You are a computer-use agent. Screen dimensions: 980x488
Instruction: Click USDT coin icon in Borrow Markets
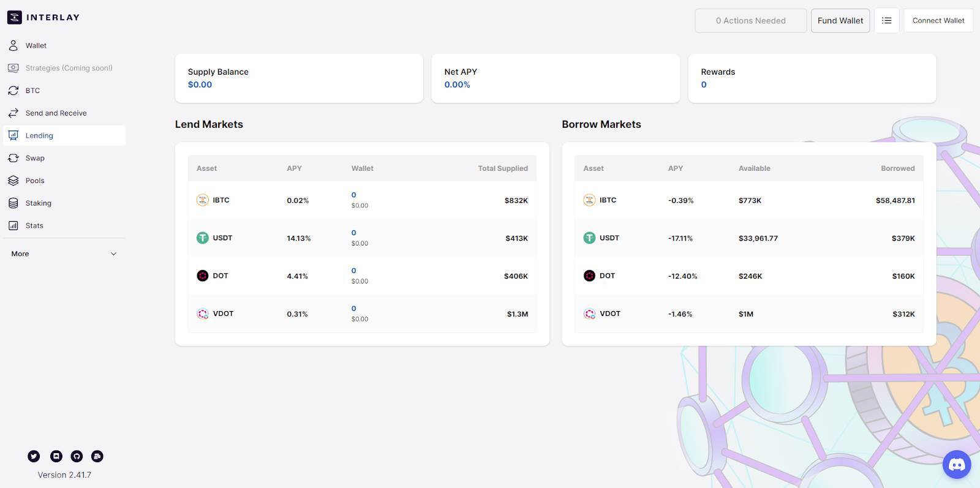point(589,238)
